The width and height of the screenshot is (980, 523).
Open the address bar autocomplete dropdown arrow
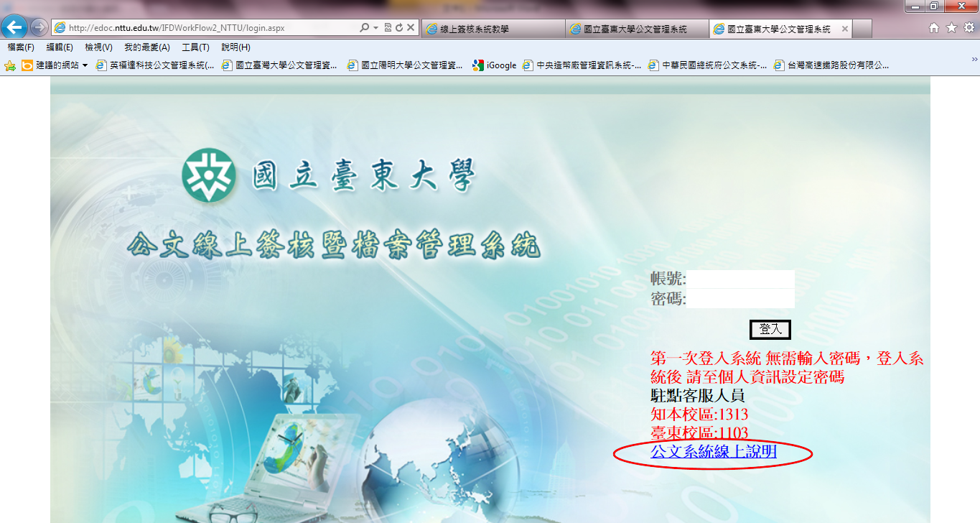[375, 28]
